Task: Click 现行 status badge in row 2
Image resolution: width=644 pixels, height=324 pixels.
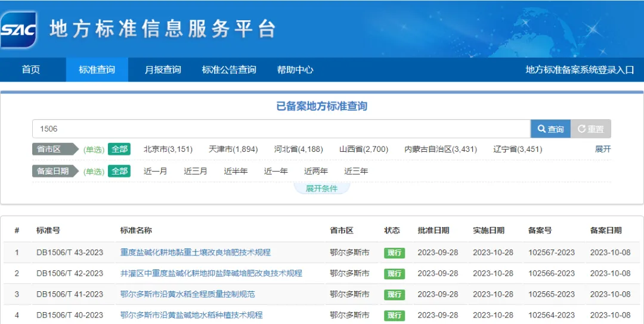Action: [x=394, y=273]
